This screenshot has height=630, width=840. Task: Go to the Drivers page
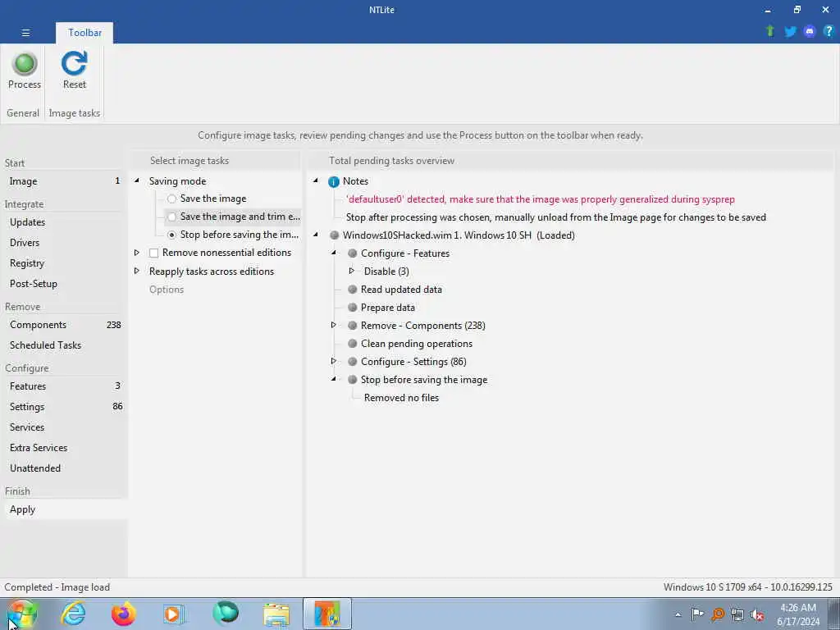click(x=64, y=243)
